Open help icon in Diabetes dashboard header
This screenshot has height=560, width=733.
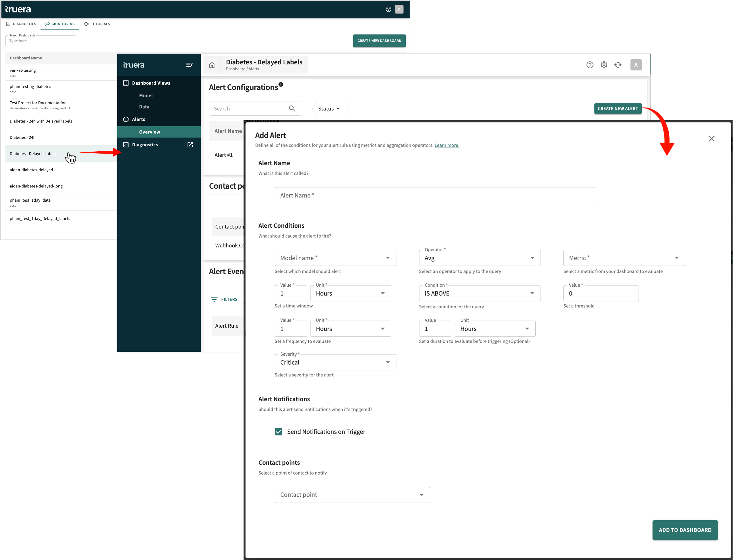coord(590,65)
